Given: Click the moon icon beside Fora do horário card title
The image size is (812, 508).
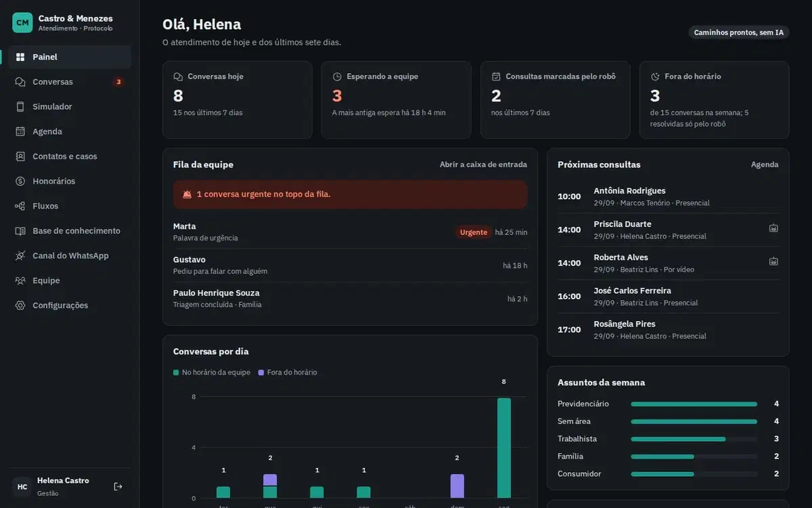Looking at the screenshot, I should point(655,77).
